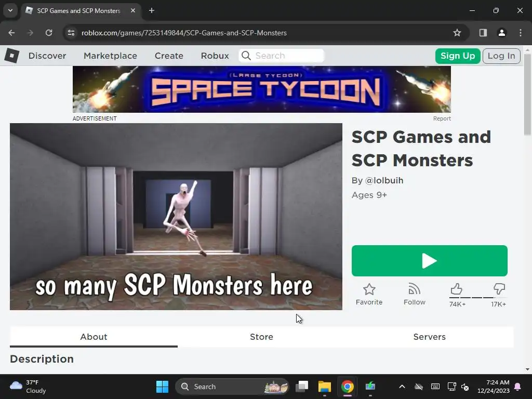Image resolution: width=532 pixels, height=399 pixels.
Task: Click the taskbar clock showing 7:24 AM
Action: pyautogui.click(x=494, y=387)
